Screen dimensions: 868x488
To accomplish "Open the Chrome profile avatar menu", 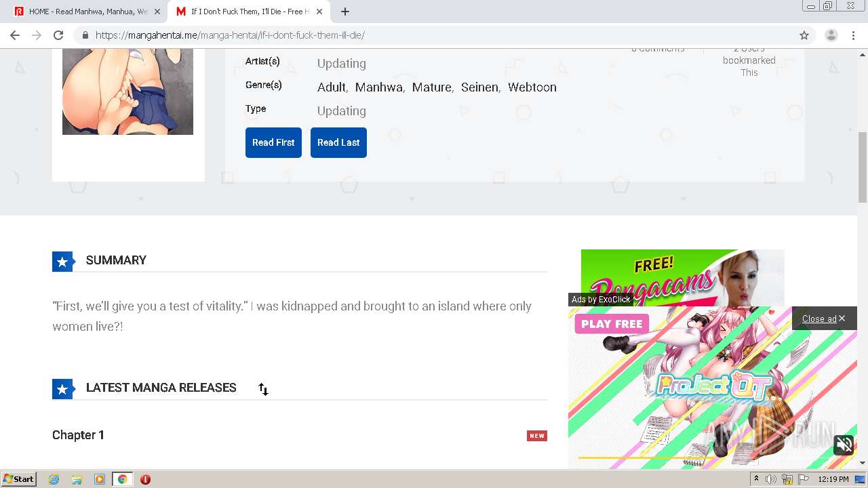I will click(831, 35).
